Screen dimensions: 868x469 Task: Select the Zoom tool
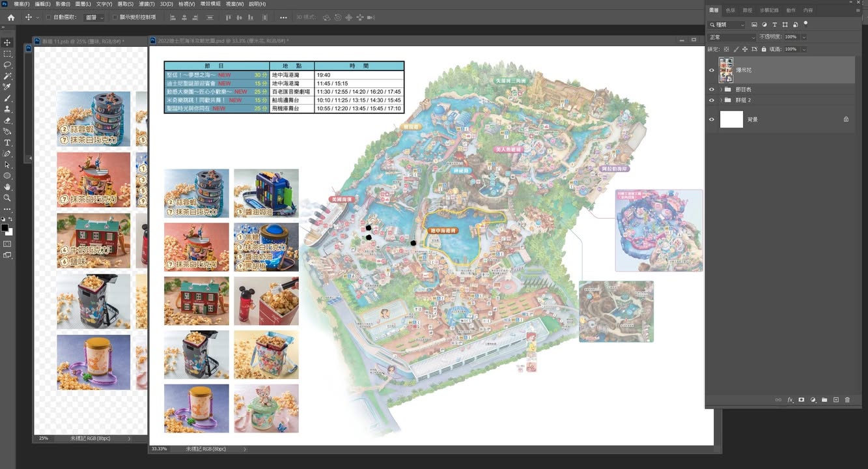click(x=8, y=198)
